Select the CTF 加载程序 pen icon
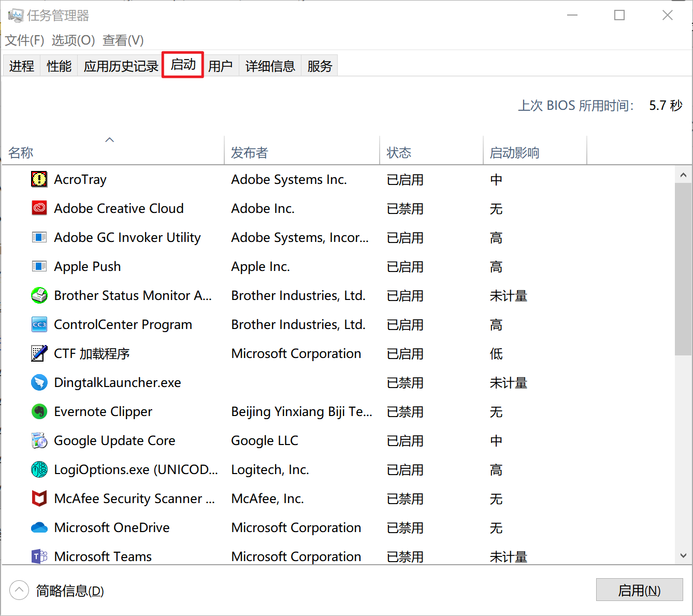 click(39, 353)
